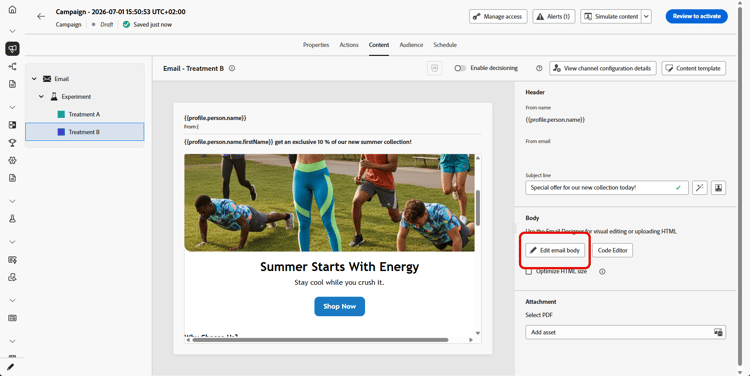The width and height of the screenshot is (750, 376).
Task: Click the magic wand icon beside the subject line
Action: coord(699,188)
